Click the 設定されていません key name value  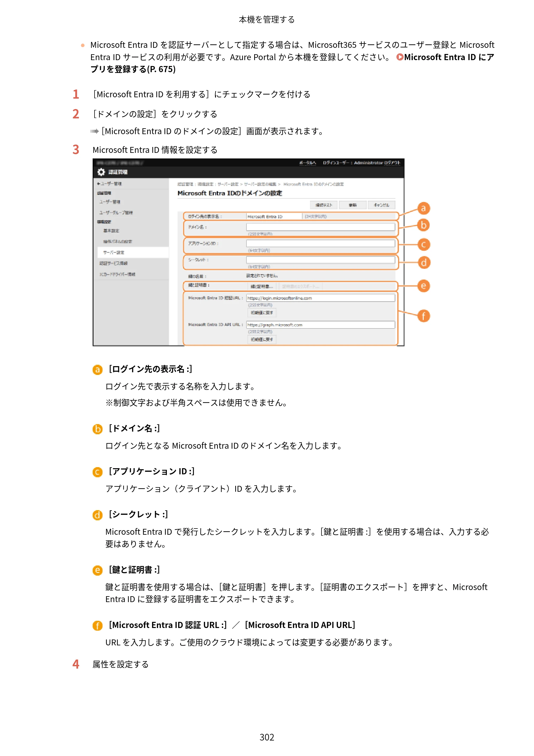point(262,276)
